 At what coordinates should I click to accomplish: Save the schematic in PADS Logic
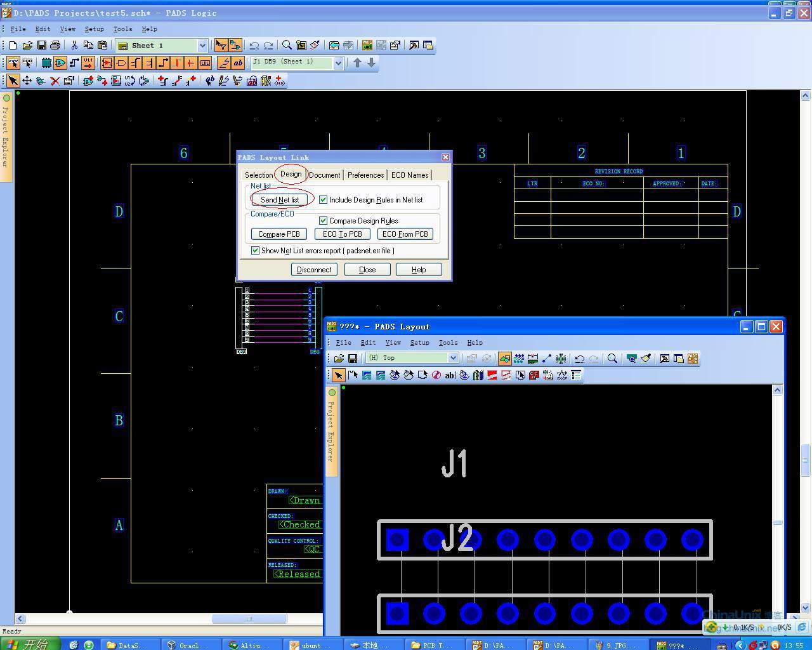(41, 45)
